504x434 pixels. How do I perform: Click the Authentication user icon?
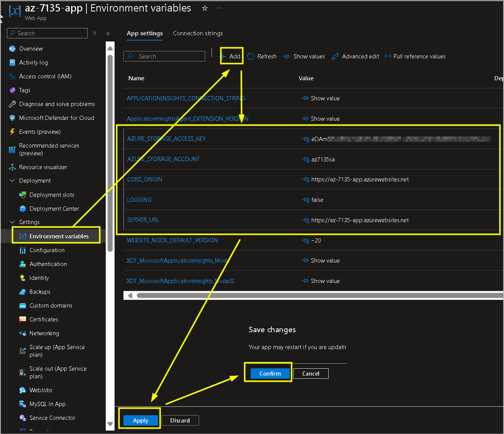[23, 264]
